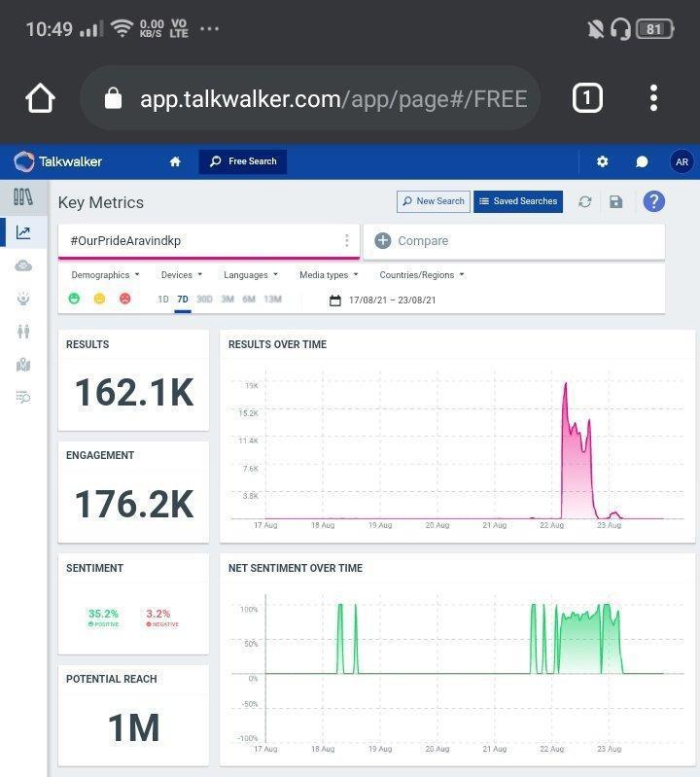The width and height of the screenshot is (700, 777).
Task: Toggle positive sentiment green face filter
Action: click(x=74, y=299)
